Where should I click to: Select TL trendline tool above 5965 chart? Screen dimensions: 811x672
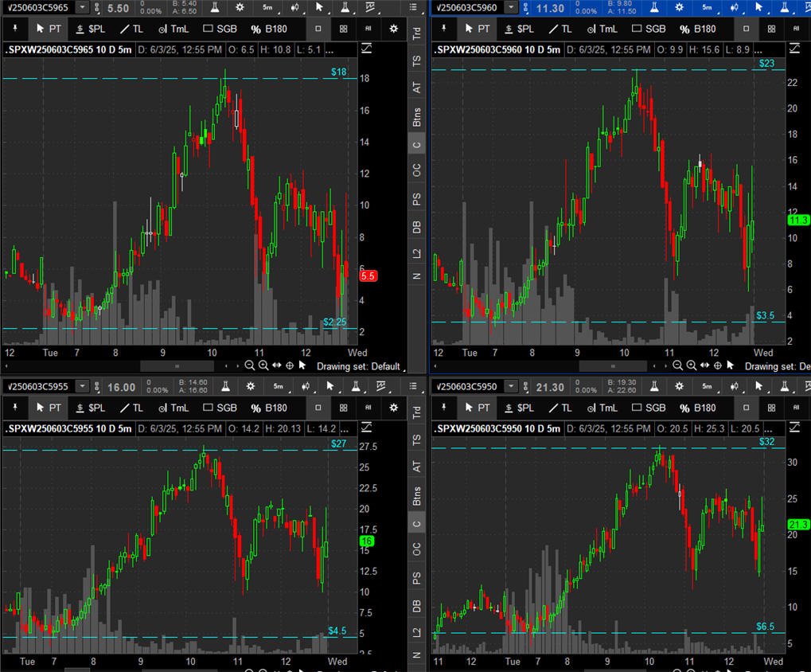coord(131,29)
